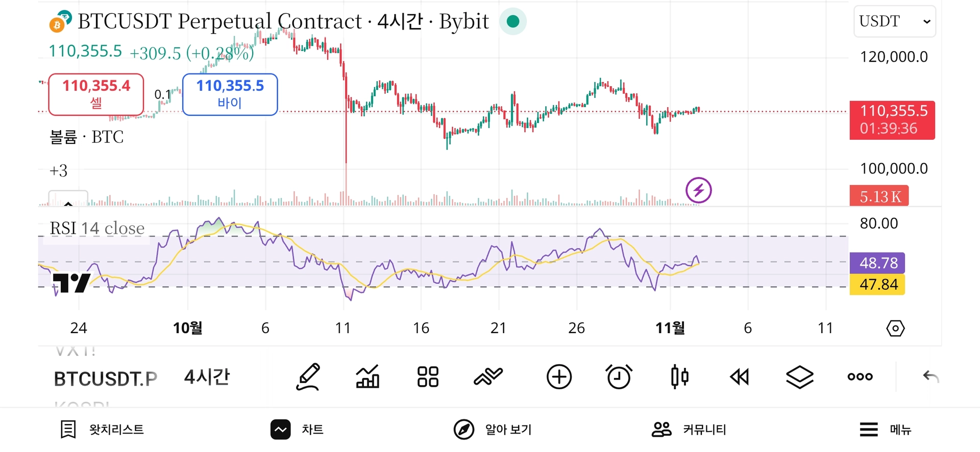Tap the compare symbols wavy-lines icon
This screenshot has height=452, width=980.
(488, 377)
